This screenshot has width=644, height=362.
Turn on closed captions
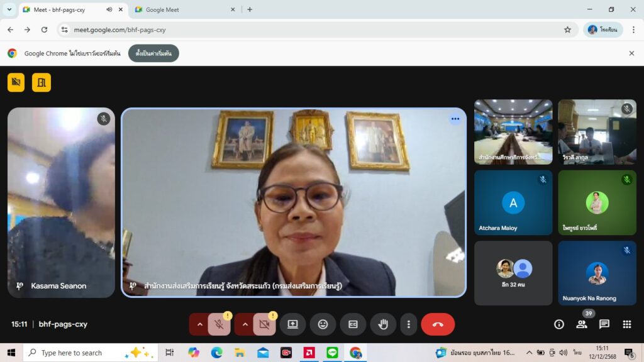point(353,324)
